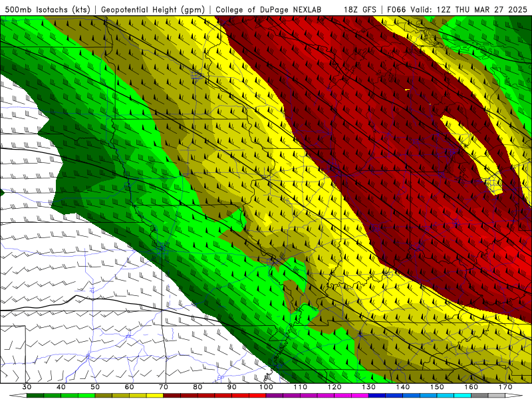Click the '100' value on the color scale
Image resolution: width=532 pixels, height=399 pixels.
(x=266, y=387)
